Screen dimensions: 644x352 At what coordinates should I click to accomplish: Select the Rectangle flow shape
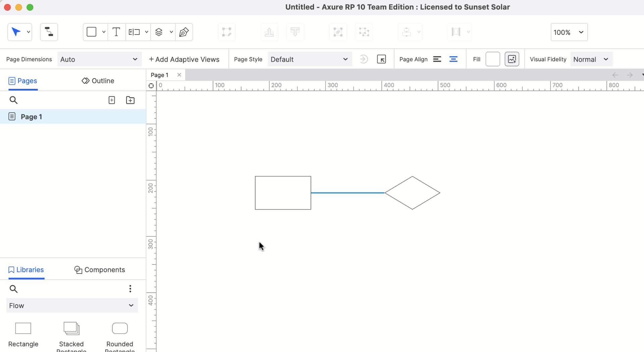pyautogui.click(x=23, y=335)
